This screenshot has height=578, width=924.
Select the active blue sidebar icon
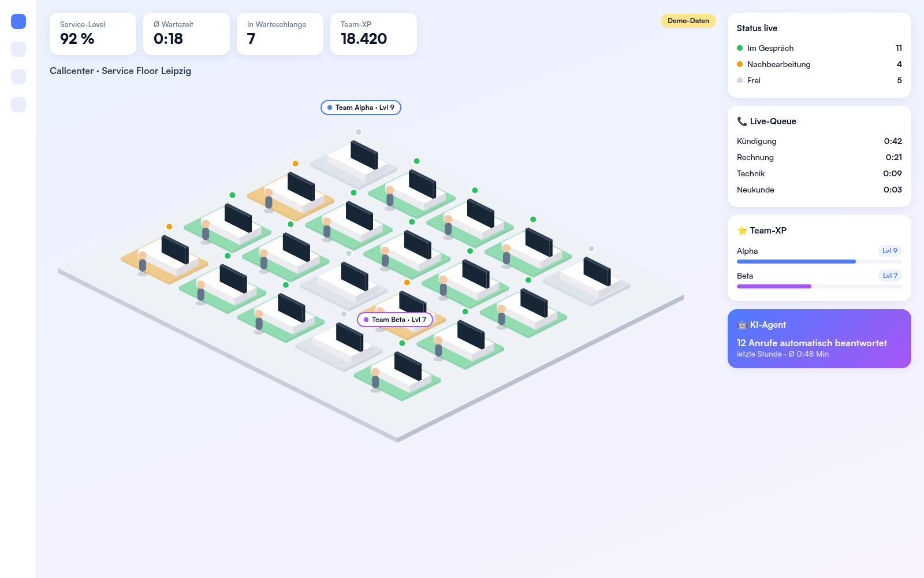pyautogui.click(x=18, y=21)
